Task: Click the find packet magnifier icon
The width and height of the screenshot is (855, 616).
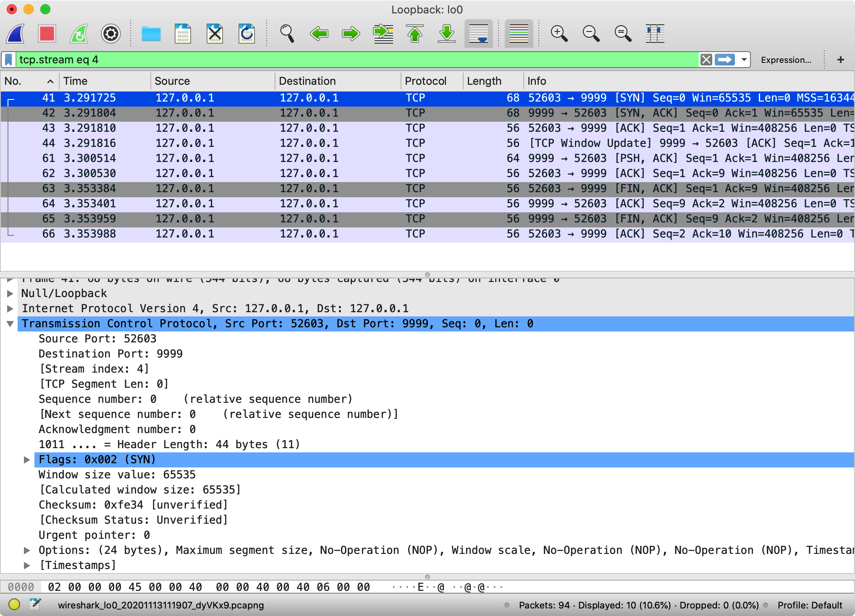Action: tap(287, 34)
